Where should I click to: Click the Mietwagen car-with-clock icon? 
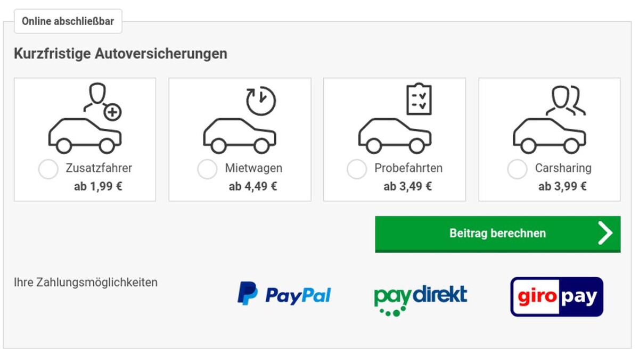tap(240, 120)
